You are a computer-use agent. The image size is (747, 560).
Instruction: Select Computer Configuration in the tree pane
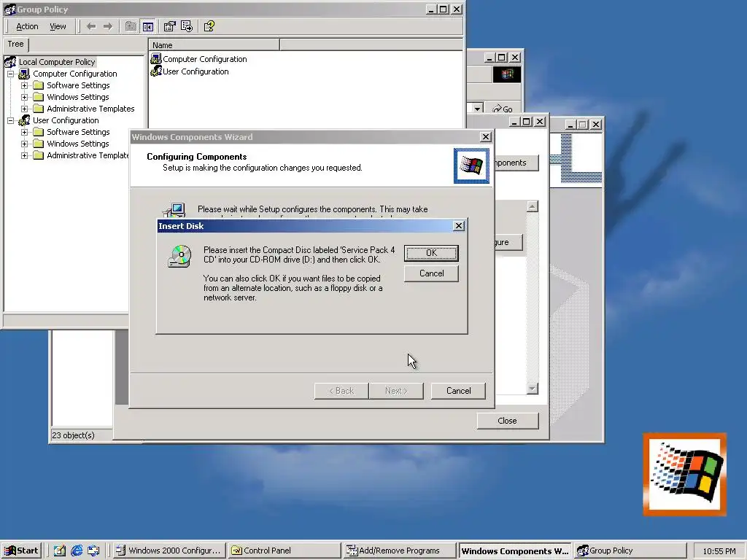point(75,74)
